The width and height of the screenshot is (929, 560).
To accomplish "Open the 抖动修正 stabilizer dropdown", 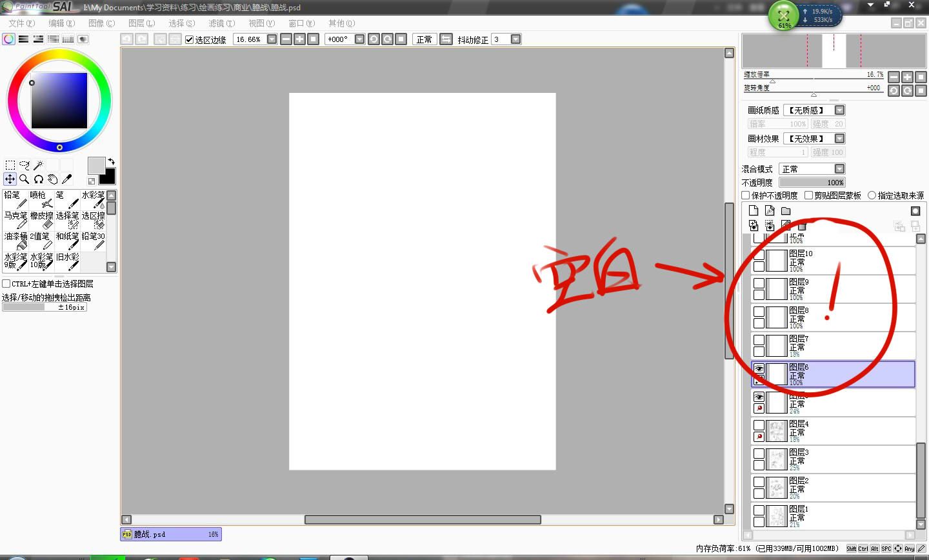I will (x=515, y=39).
